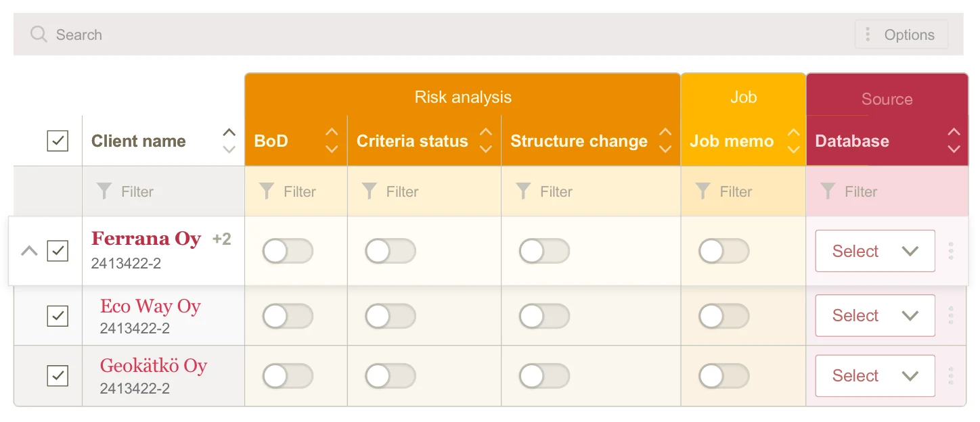
Task: Click the BoD column filter funnel icon
Action: point(267,191)
